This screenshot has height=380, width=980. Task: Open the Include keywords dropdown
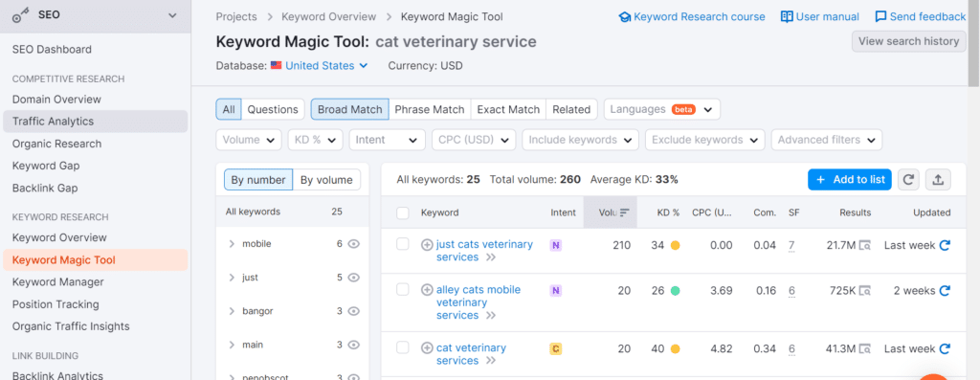coord(580,140)
